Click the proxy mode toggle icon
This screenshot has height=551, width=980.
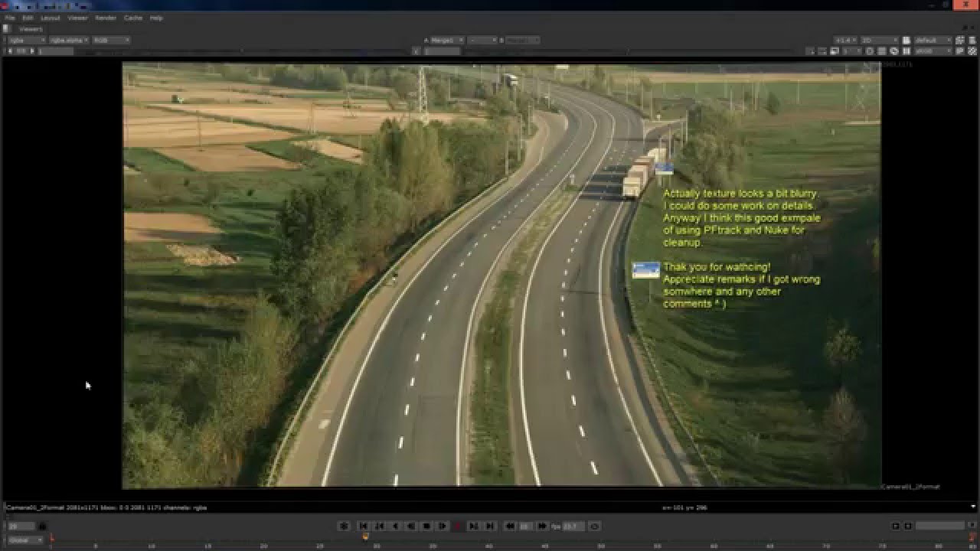836,51
